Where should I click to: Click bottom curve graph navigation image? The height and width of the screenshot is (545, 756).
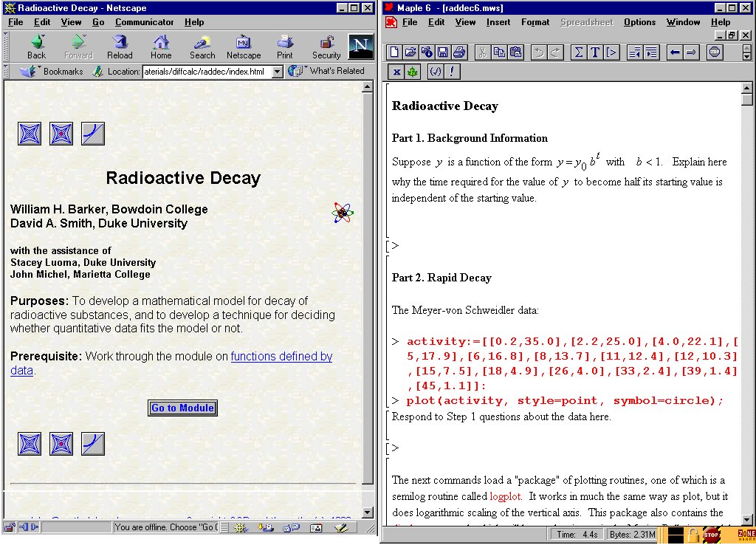(93, 444)
